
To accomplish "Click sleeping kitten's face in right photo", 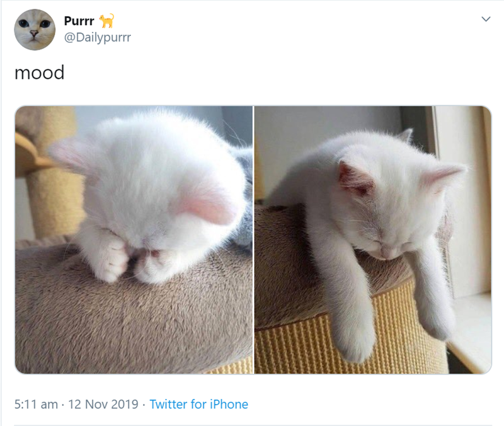I will pyautogui.click(x=382, y=239).
